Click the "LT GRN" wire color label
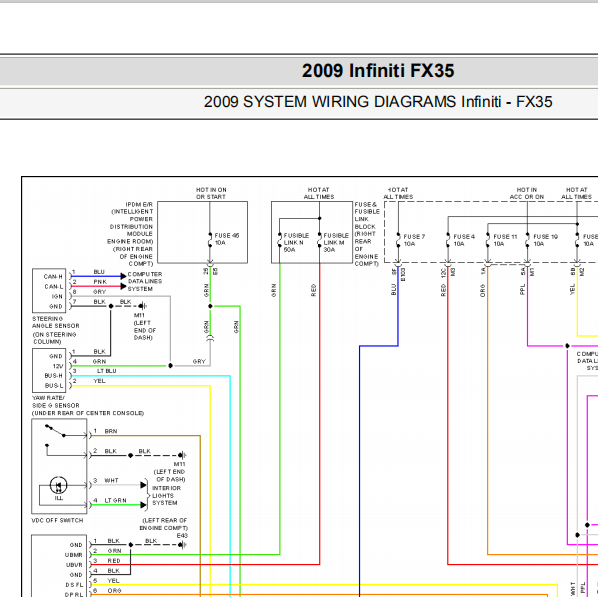 (115, 500)
